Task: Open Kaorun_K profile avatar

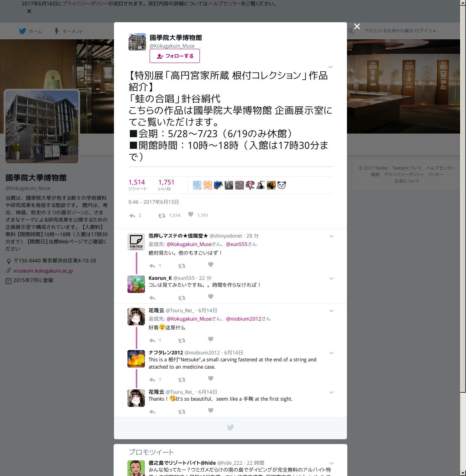Action: point(136,284)
